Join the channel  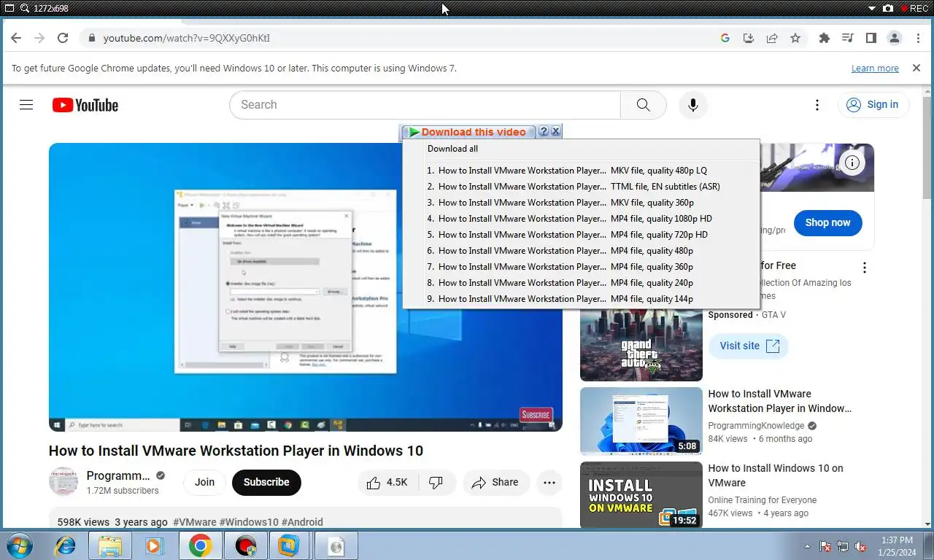204,482
